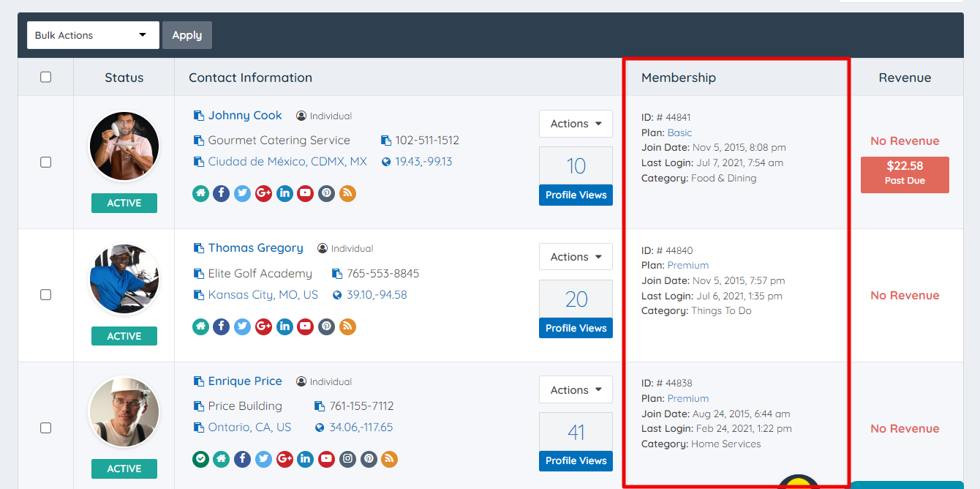View Johnny Cook's Profile Views button
The width and height of the screenshot is (980, 489).
576,195
